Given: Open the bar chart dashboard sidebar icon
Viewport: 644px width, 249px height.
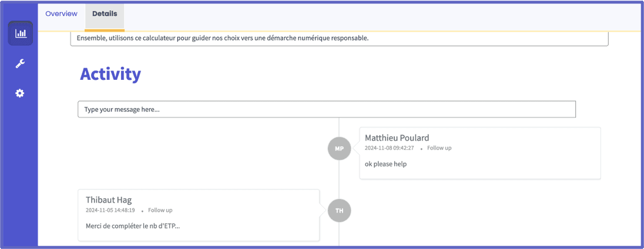Looking at the screenshot, I should click(x=20, y=33).
